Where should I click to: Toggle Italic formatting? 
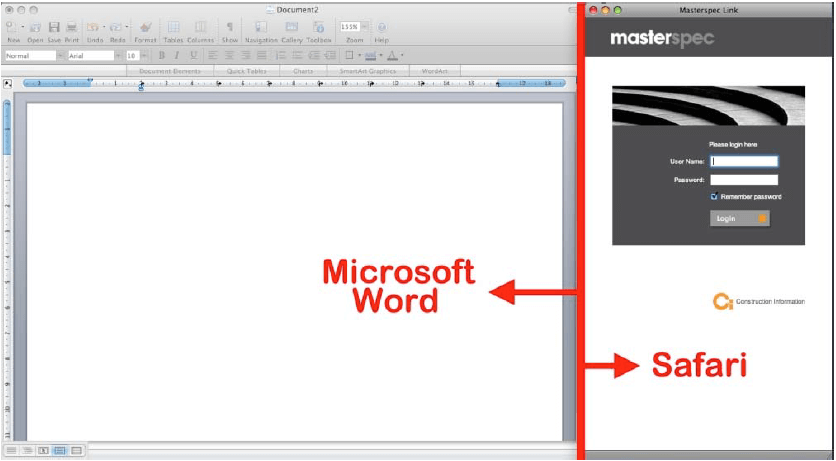click(x=176, y=56)
